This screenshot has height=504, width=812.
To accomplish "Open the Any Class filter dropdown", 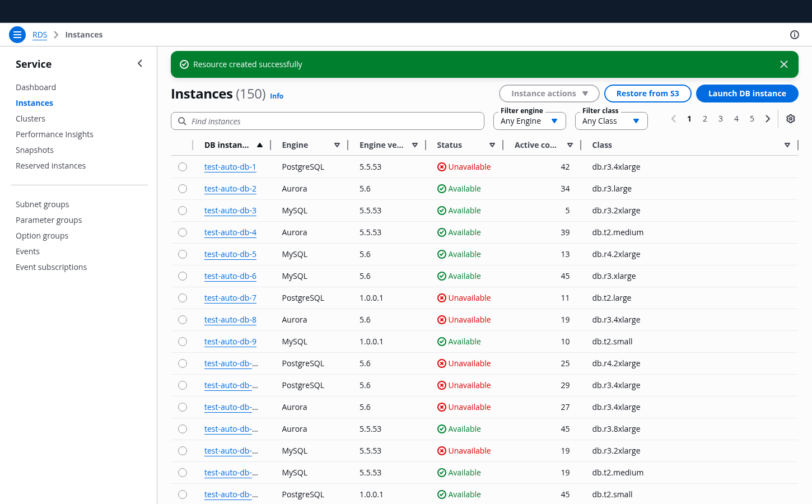I will point(612,121).
